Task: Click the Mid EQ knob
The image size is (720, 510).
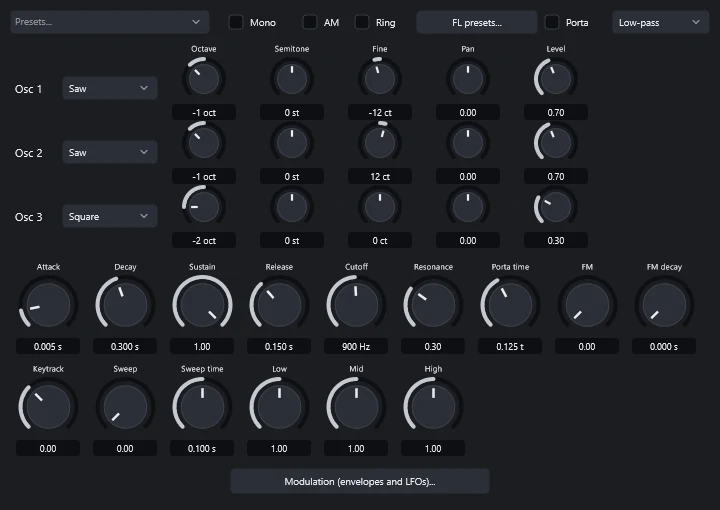Action: click(x=356, y=406)
